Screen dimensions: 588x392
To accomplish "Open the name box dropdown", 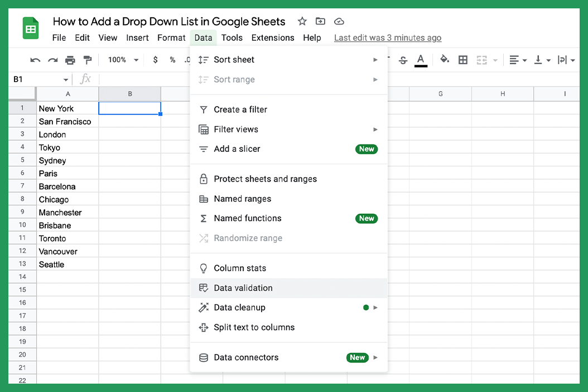I will pos(65,80).
